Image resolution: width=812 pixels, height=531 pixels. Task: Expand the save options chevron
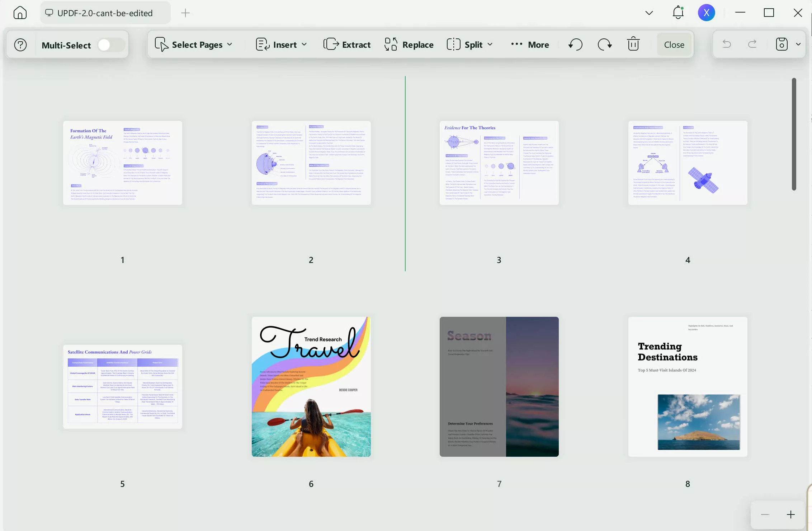click(x=798, y=44)
